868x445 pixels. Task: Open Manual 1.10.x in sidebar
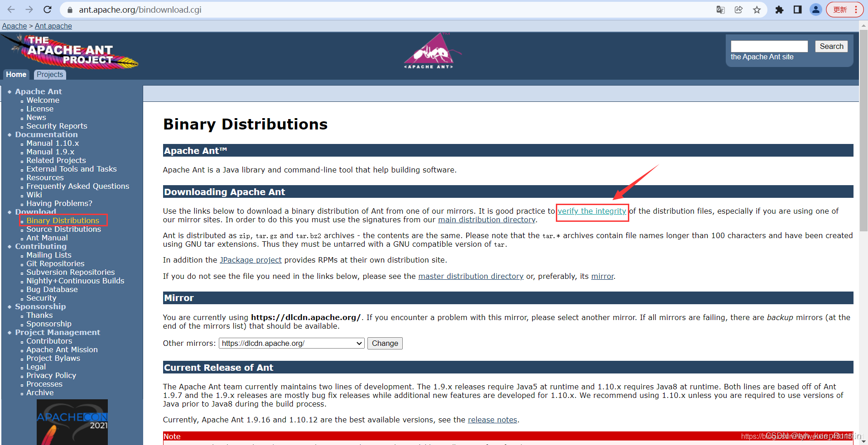(x=53, y=143)
